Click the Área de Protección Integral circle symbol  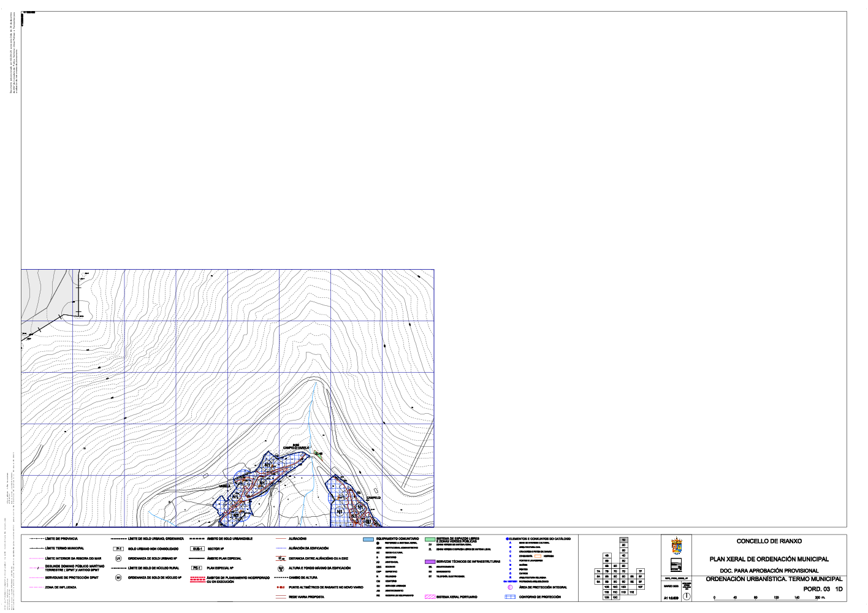(x=510, y=587)
